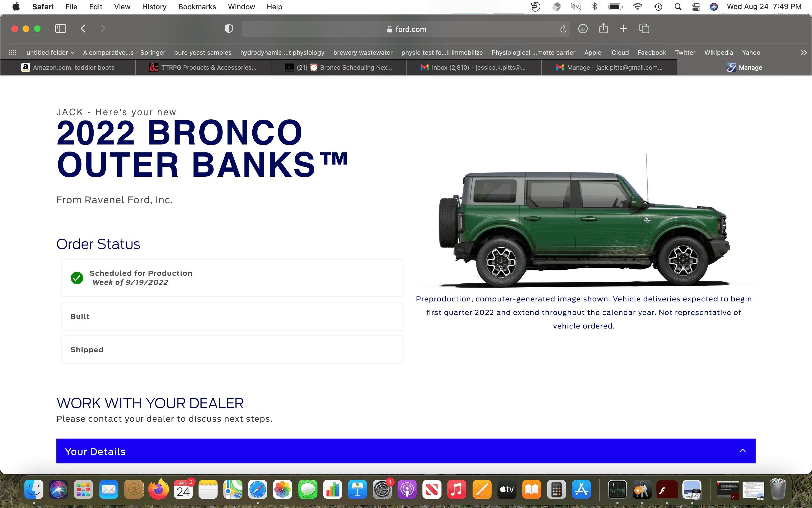Reload the ford.com page
Screen dimensions: 812x508
click(563, 29)
